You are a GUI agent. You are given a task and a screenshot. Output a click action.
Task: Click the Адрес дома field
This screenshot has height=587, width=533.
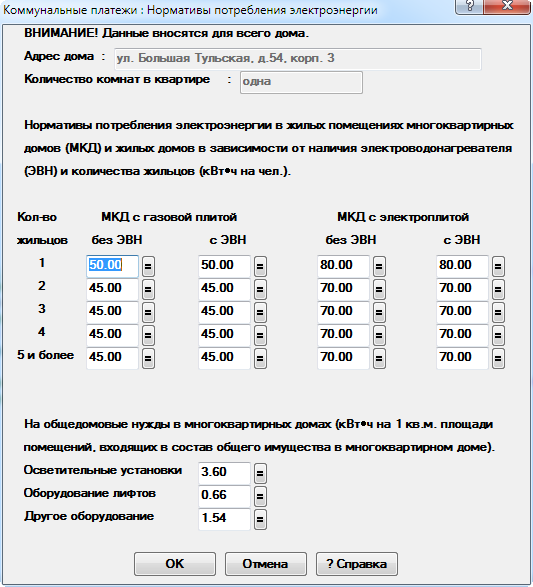coord(298,59)
